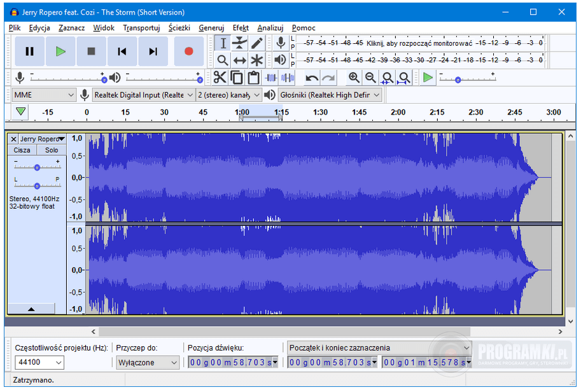Select the Selection (I-beam) tool
The width and height of the screenshot is (581, 392).
[223, 43]
